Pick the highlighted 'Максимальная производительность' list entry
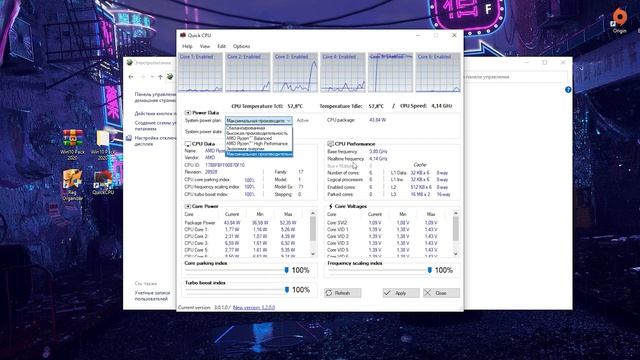The image size is (640, 360). point(259,154)
